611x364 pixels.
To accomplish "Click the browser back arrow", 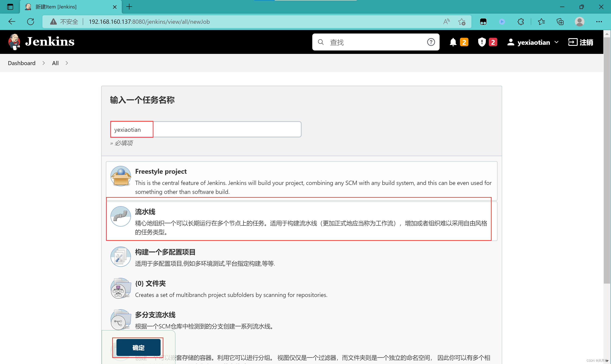I will (x=12, y=22).
